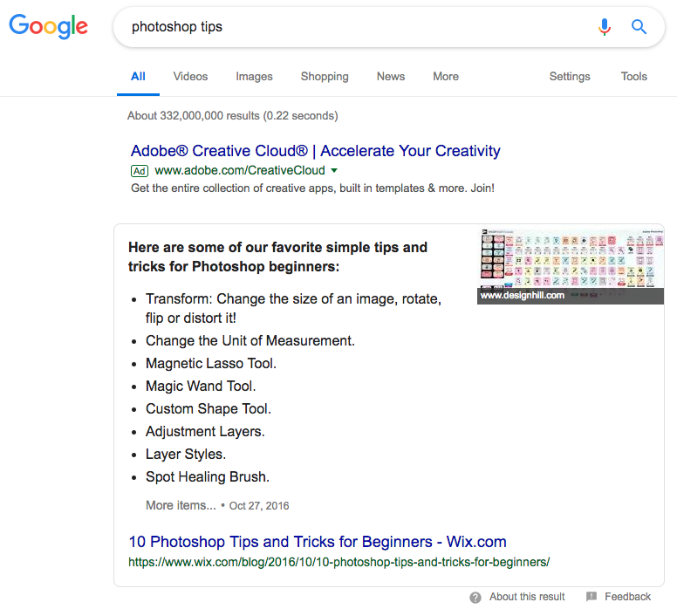Switch to the Videos tab
This screenshot has height=616, width=677.
click(190, 77)
